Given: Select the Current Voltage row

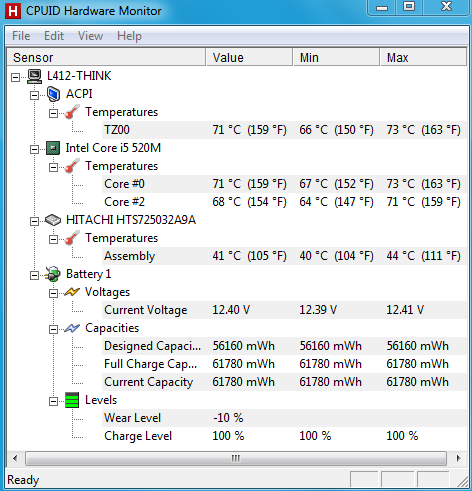Looking at the screenshot, I should click(284, 310).
